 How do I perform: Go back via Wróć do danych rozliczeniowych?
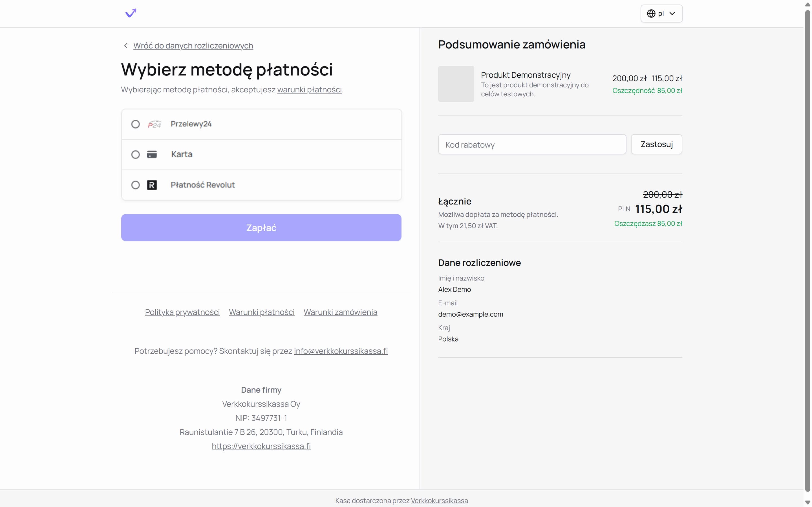[193, 46]
